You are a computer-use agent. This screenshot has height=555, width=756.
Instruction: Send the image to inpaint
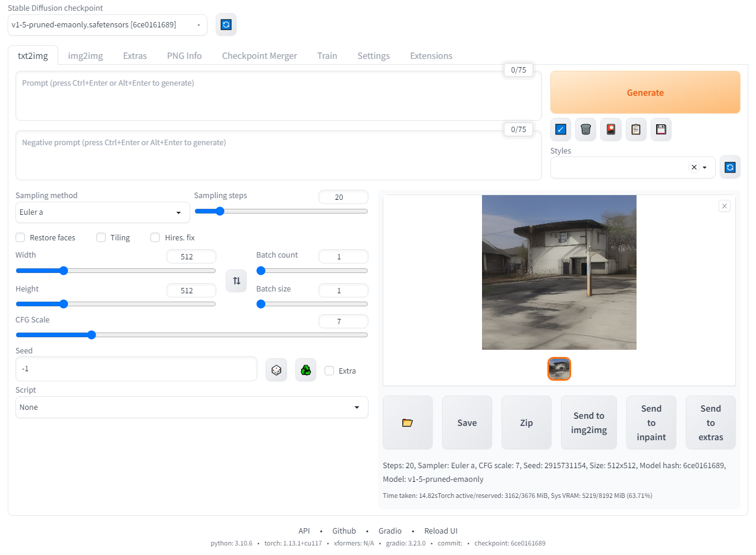651,422
